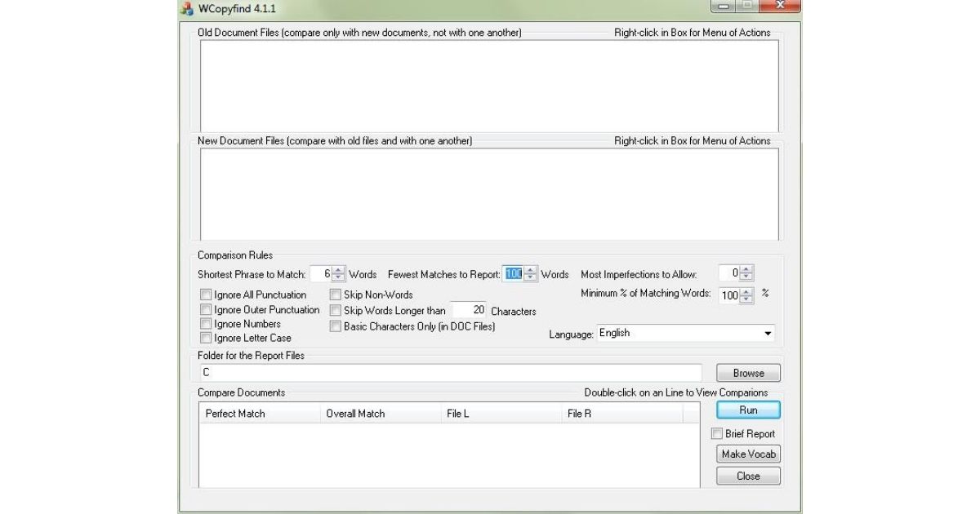The width and height of the screenshot is (980, 514).
Task: Tick the Skip Non-Words checkbox
Action: pyautogui.click(x=336, y=295)
